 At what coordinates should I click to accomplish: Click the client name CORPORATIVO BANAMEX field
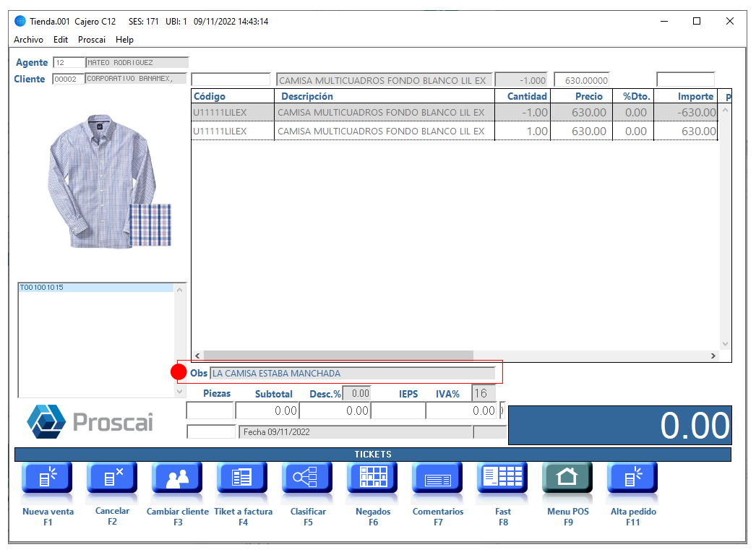point(136,79)
